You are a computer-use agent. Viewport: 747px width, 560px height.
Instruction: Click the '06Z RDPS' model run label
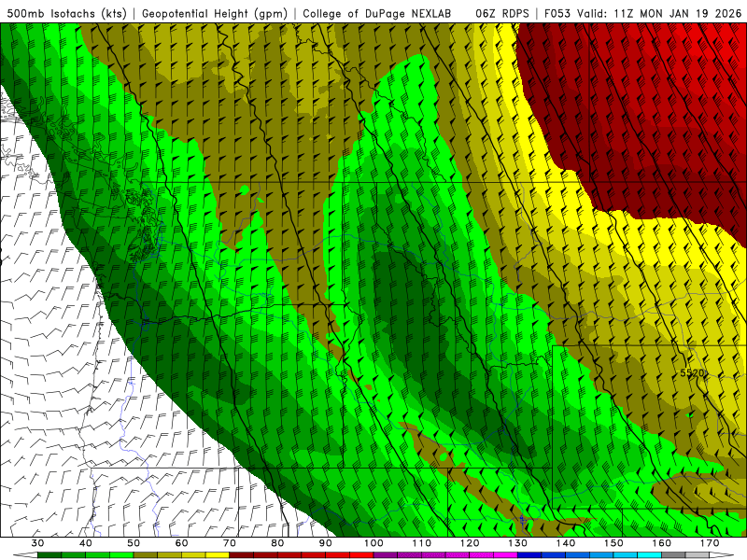[502, 13]
